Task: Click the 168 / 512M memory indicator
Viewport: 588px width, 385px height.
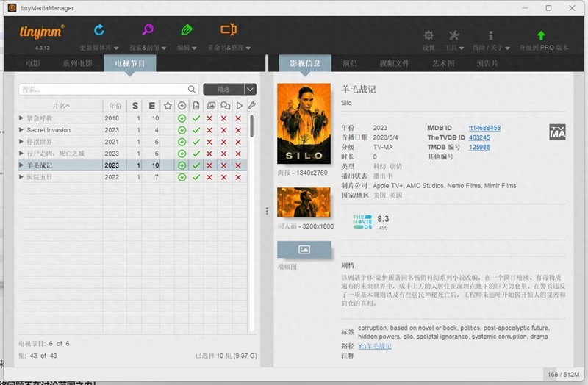Action: [563, 374]
